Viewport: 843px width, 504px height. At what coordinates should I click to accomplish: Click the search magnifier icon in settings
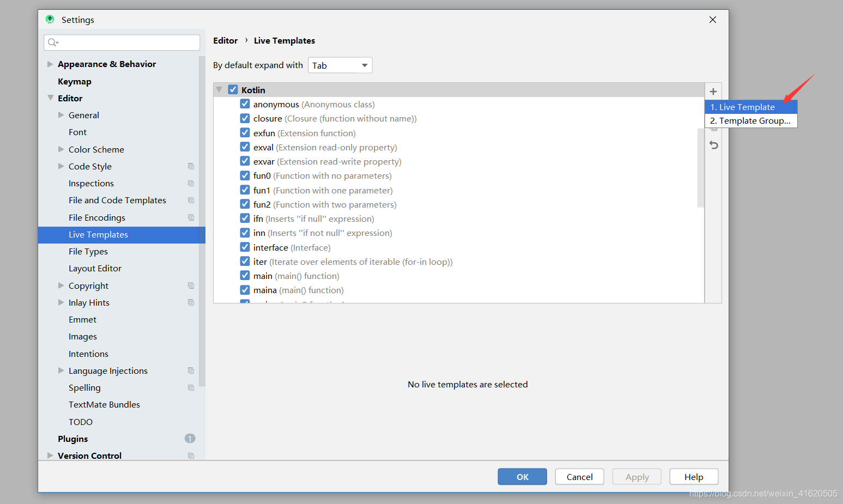point(53,42)
